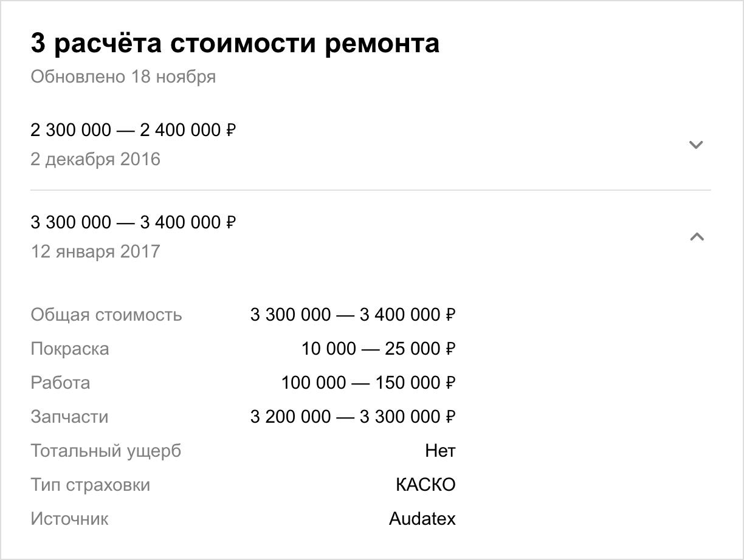
Task: Select the 12 января 2017 date text
Action: coord(95,251)
